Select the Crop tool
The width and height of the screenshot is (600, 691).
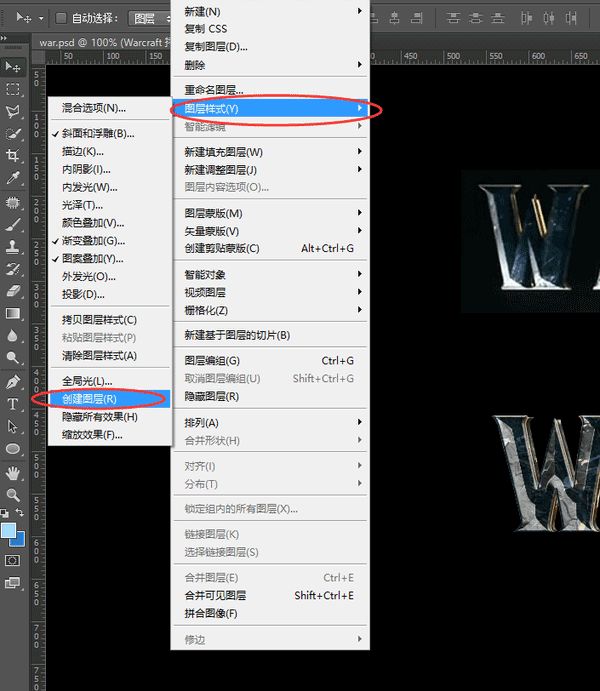point(12,156)
